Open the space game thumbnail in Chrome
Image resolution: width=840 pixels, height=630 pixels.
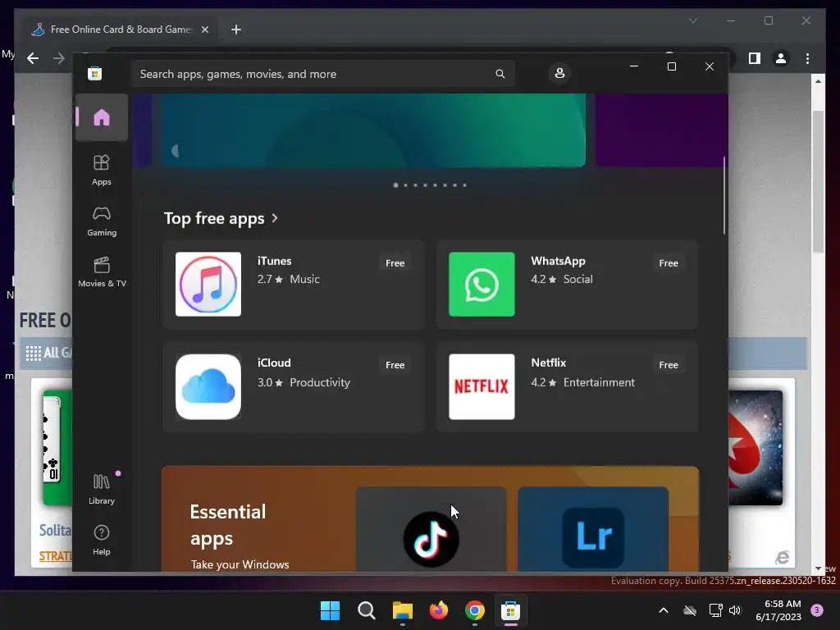coord(756,447)
